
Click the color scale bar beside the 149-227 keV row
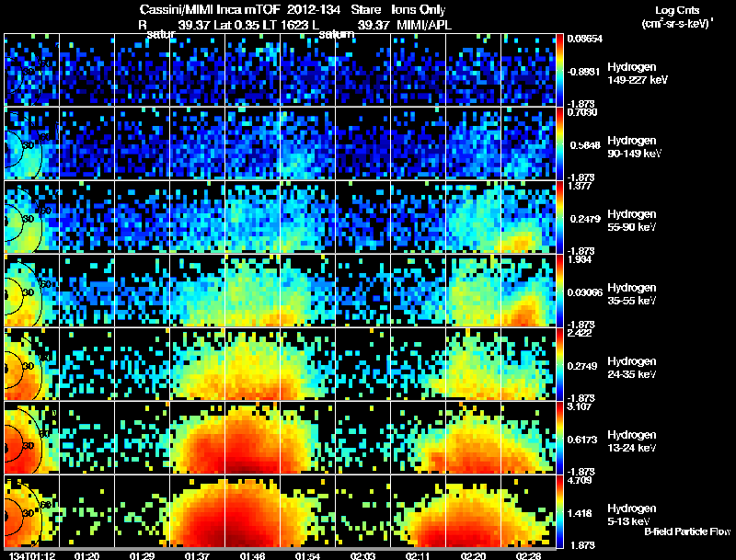[x=559, y=69]
